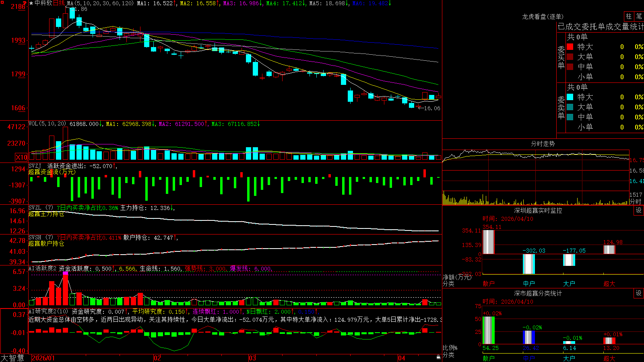This screenshot has width=644, height=362.
Task: Click the 活跃资金进出: -52.070 reading
Action: [x=82, y=166]
